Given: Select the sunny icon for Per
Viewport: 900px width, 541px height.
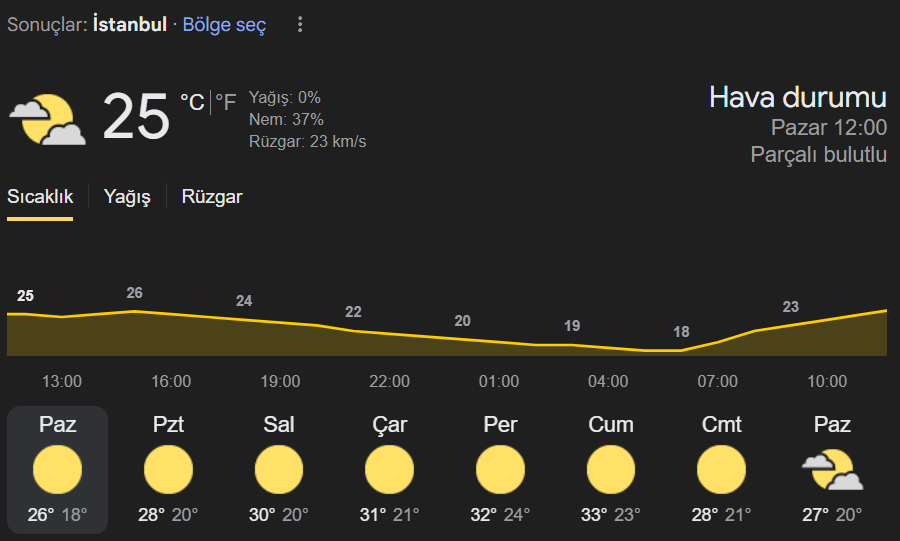Looking at the screenshot, I should pyautogui.click(x=501, y=470).
